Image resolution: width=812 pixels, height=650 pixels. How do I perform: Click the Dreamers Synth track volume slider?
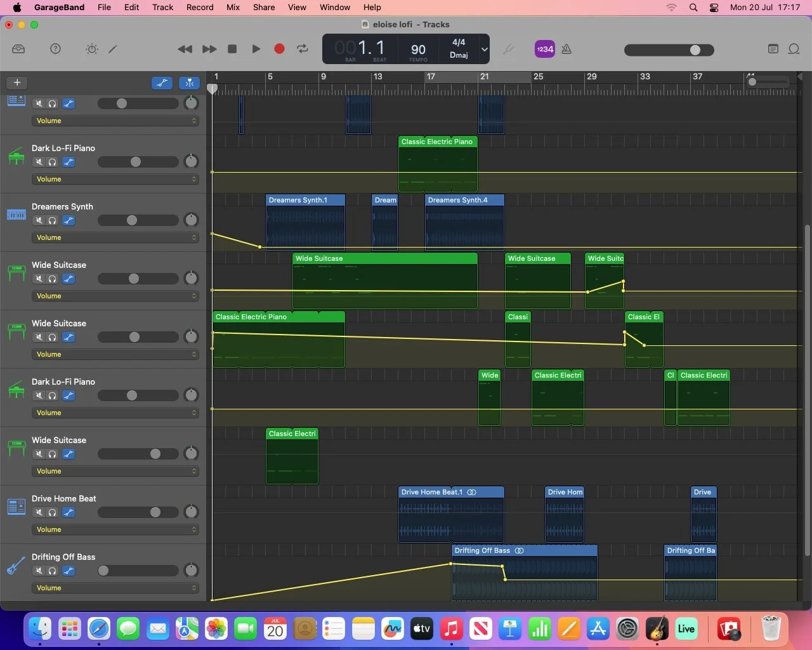coord(138,220)
